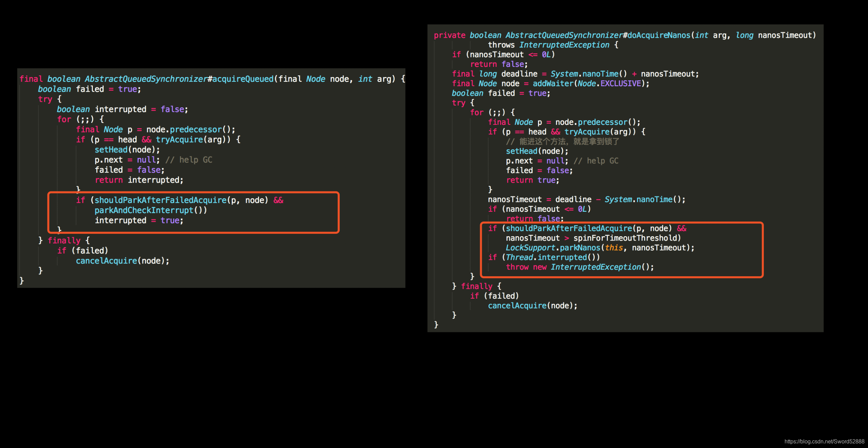Click 'throws InterruptedException' clause
This screenshot has height=448, width=868.
click(549, 45)
